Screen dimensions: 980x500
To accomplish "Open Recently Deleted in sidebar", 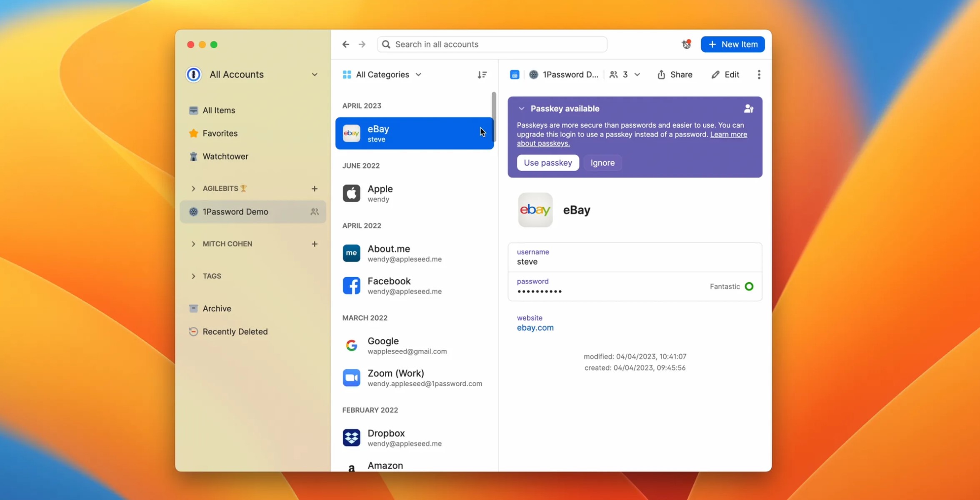I will point(252,332).
